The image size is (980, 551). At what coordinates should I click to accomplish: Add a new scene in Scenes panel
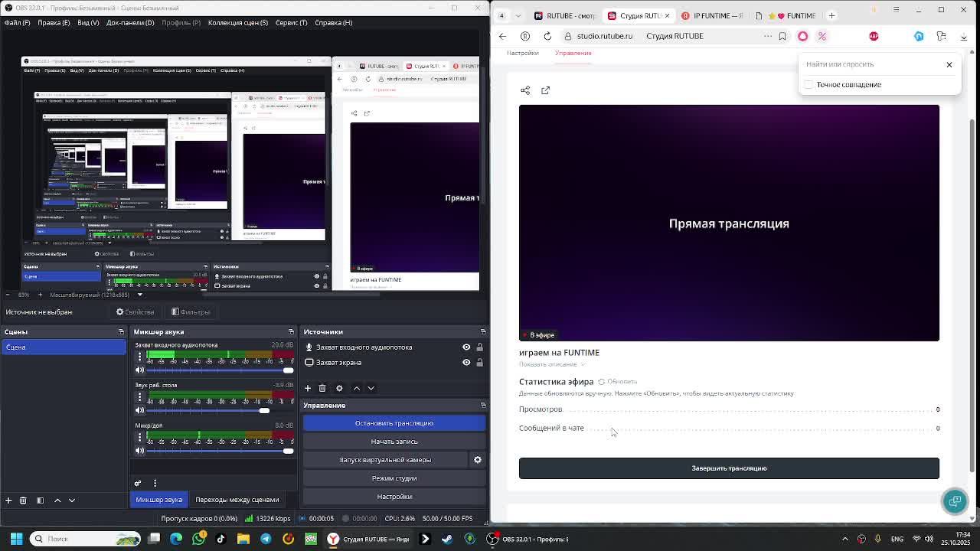(x=8, y=500)
